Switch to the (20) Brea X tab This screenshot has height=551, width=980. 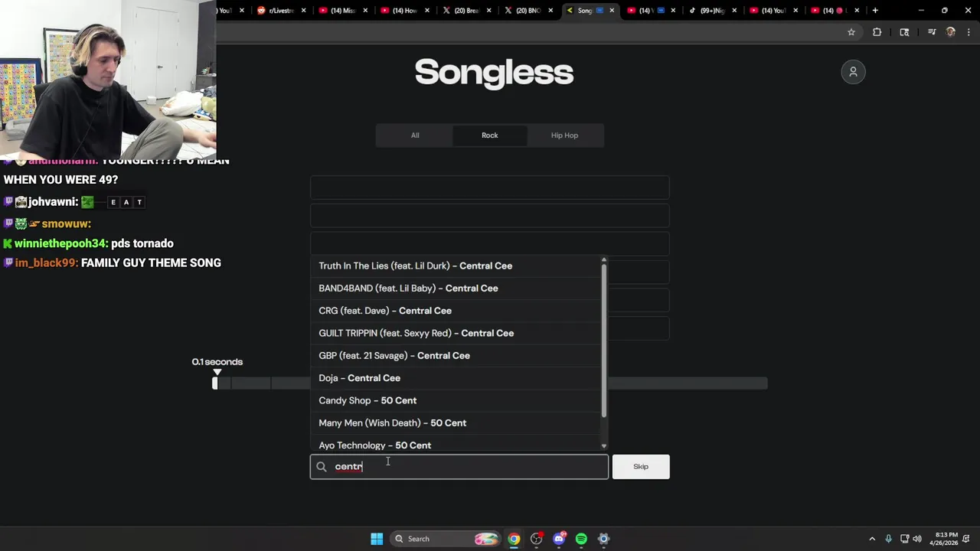[466, 11]
